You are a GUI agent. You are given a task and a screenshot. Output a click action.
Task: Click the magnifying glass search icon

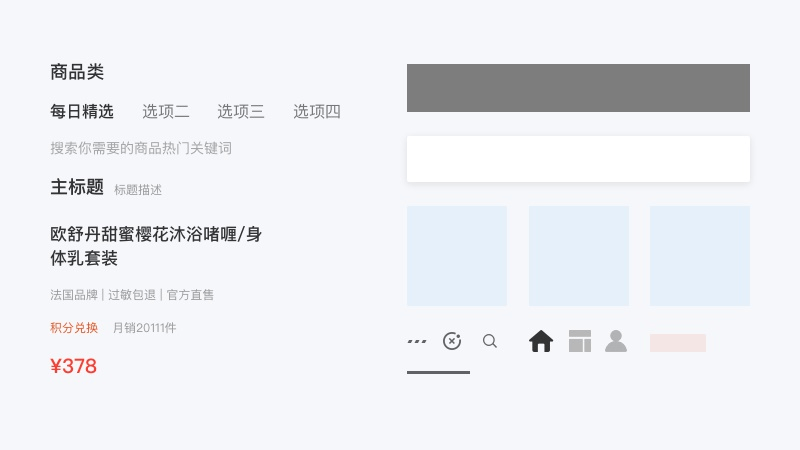click(x=490, y=341)
